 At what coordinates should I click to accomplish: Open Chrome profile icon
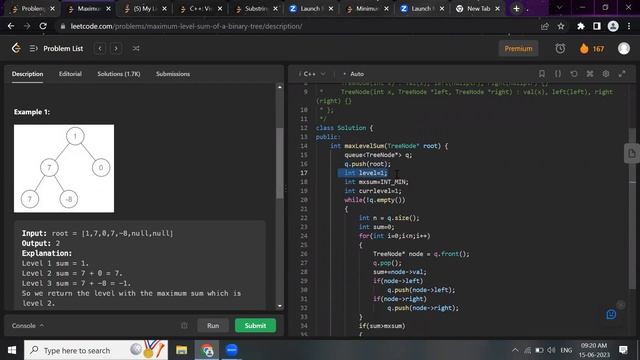point(613,26)
